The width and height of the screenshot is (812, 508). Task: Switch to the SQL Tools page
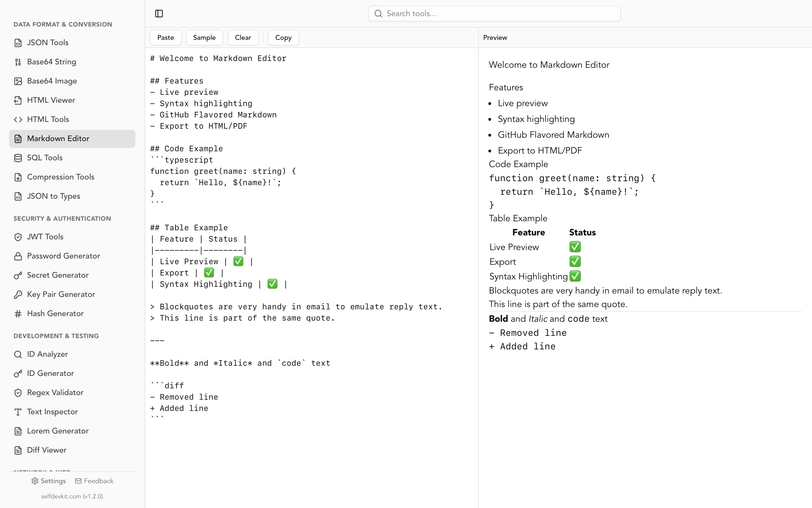pos(72,157)
